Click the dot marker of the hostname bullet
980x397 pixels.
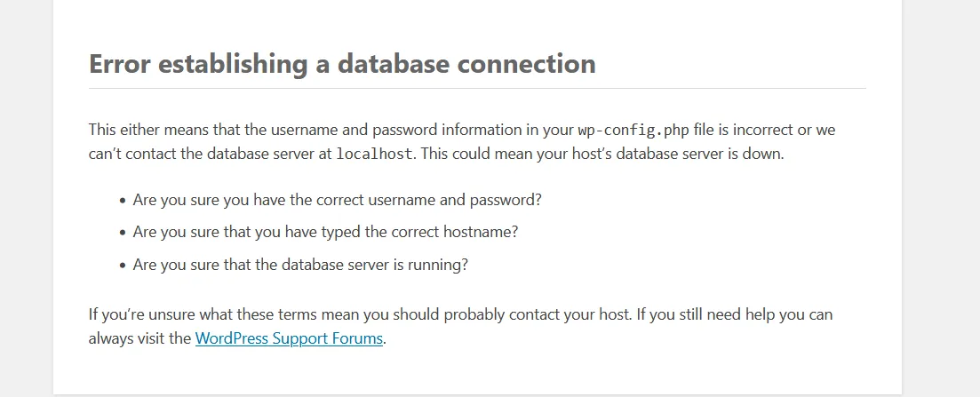pos(122,233)
